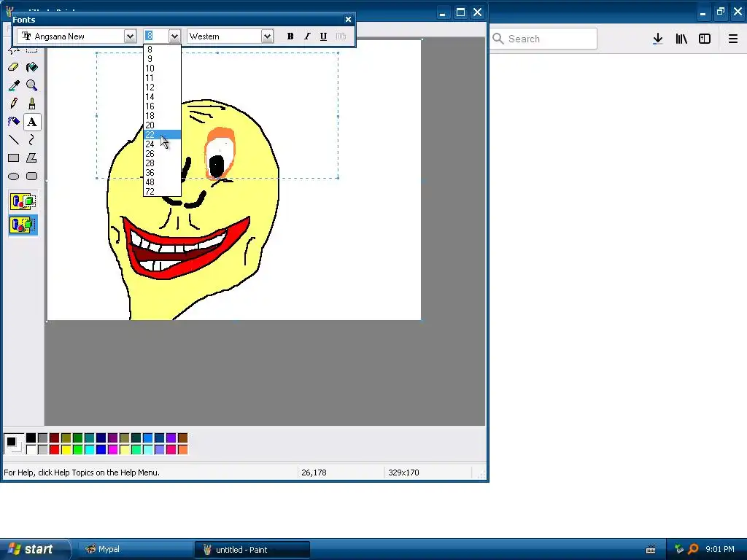Click the on-screen keyboard tray icon
Image resolution: width=747 pixels, height=560 pixels.
click(651, 550)
